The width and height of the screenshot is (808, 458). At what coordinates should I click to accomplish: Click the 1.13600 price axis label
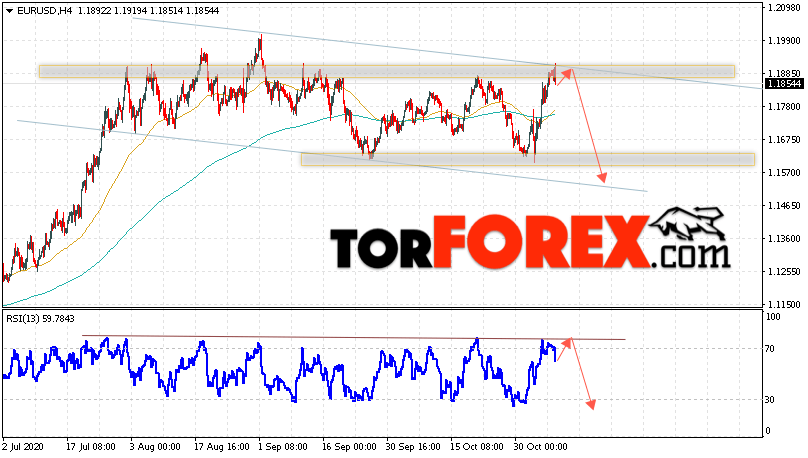(x=784, y=239)
